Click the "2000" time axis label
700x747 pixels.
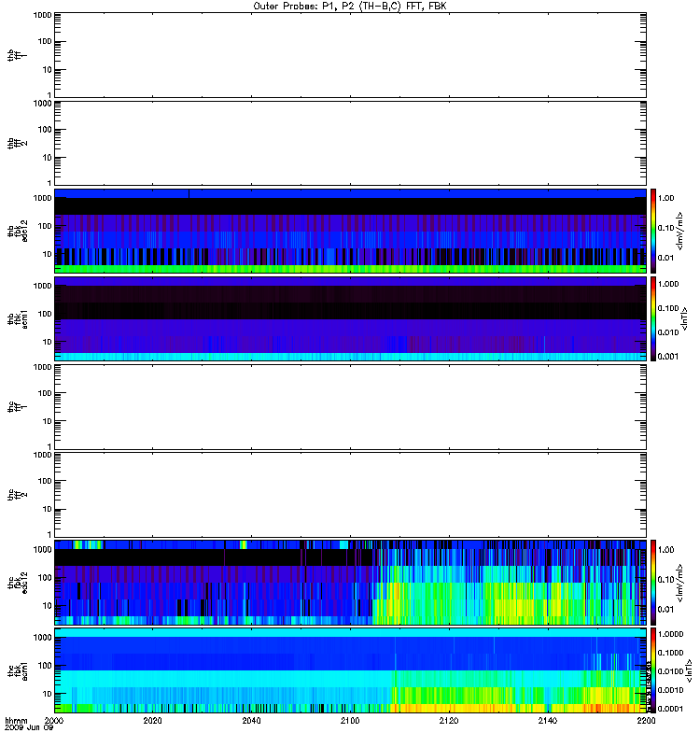click(x=54, y=720)
